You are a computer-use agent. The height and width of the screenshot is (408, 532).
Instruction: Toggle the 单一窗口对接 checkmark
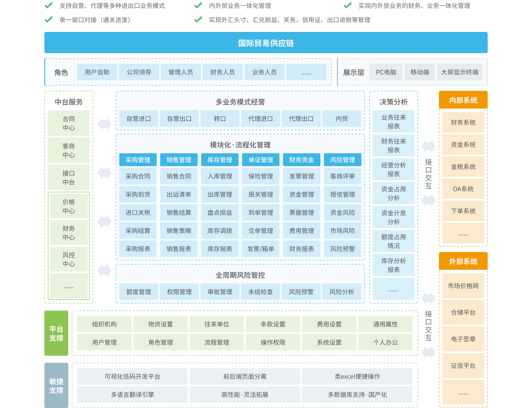(x=49, y=19)
